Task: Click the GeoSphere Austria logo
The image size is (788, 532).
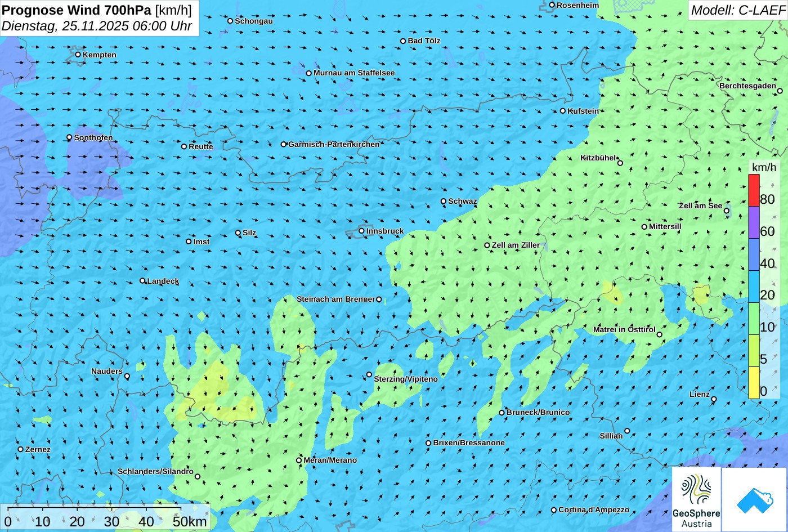Action: click(696, 499)
